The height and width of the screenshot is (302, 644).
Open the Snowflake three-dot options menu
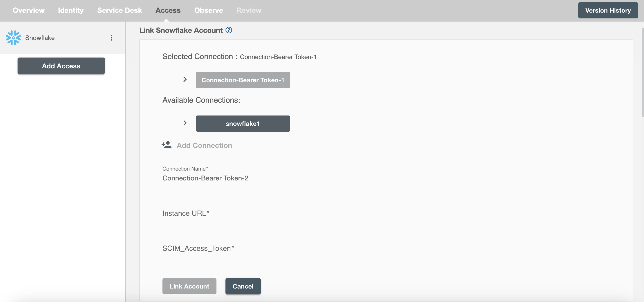[x=111, y=38]
